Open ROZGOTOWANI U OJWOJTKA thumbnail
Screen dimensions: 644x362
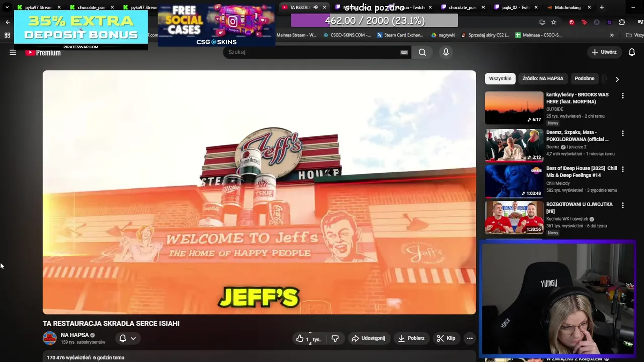pyautogui.click(x=514, y=217)
